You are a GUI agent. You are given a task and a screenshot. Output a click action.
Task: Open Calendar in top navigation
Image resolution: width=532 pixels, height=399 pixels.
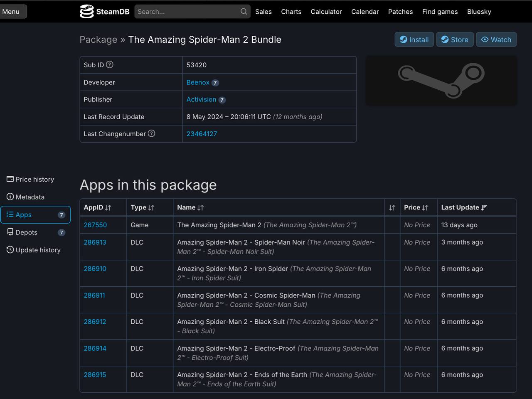tap(365, 12)
